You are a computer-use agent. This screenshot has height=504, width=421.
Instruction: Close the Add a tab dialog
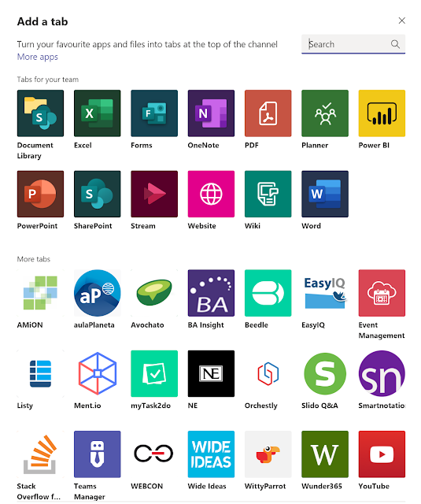(x=401, y=20)
